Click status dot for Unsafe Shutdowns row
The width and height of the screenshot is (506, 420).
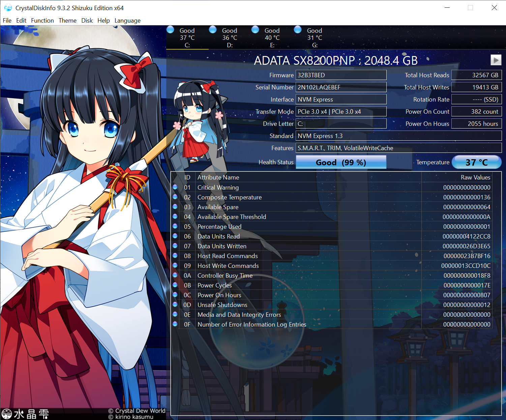pos(175,304)
